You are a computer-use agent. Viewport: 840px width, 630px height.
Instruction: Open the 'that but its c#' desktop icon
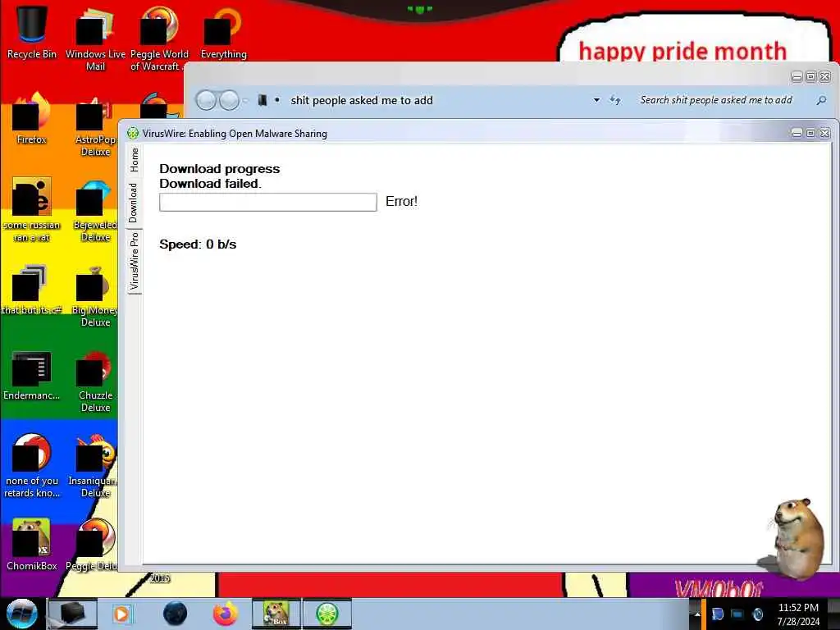pos(32,289)
